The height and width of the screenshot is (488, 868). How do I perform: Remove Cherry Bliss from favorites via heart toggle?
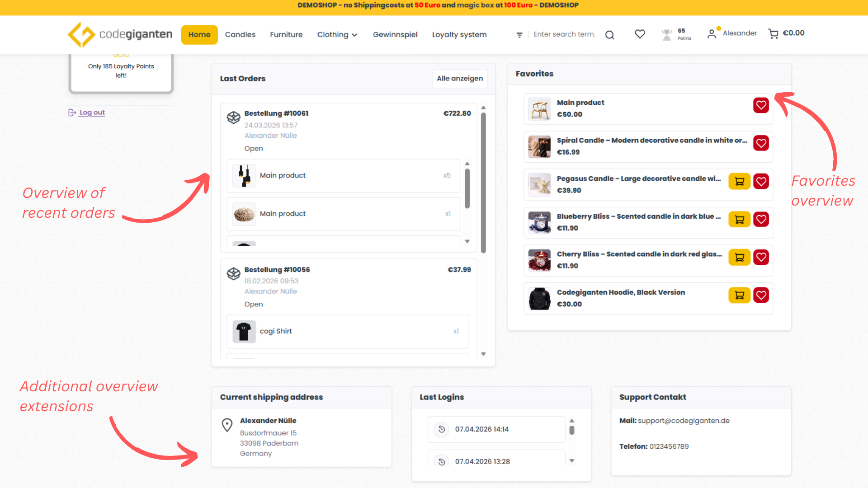761,257
